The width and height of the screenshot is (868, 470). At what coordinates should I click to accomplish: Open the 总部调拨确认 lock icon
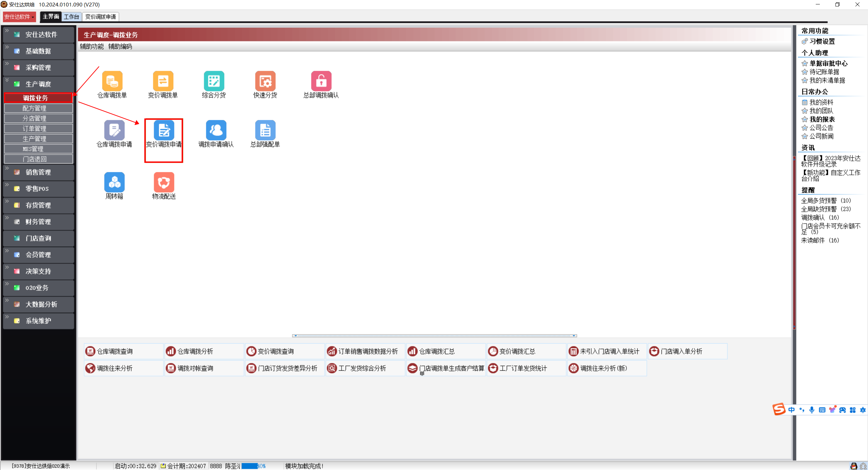tap(321, 81)
